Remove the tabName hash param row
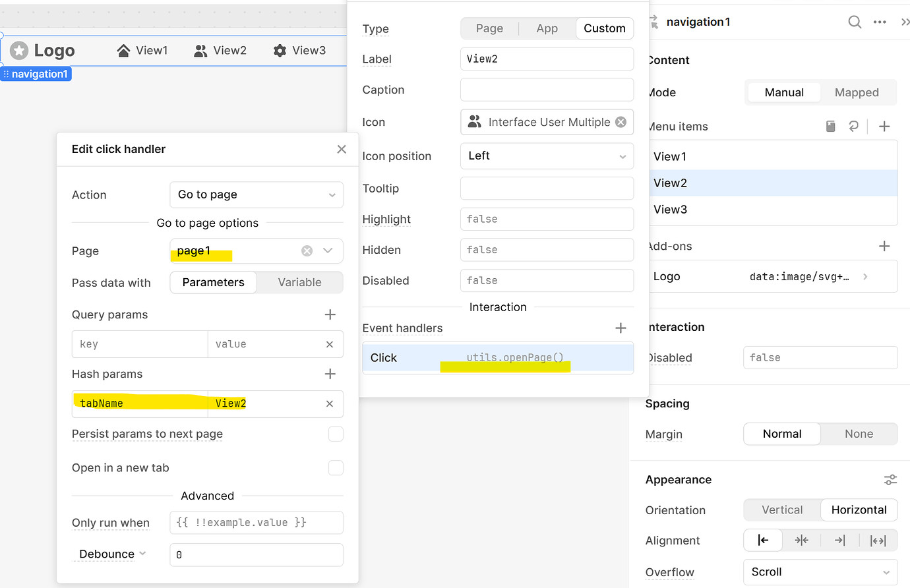 (330, 403)
